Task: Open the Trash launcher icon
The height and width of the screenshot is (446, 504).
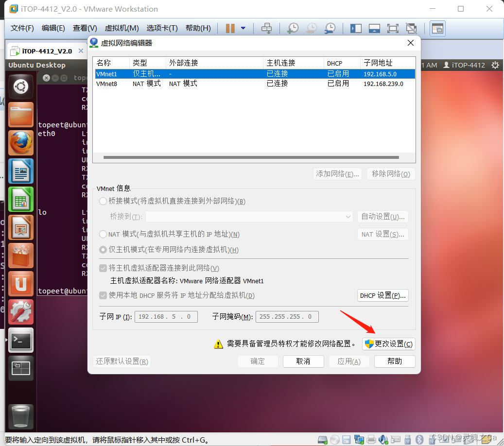Action: tap(21, 417)
